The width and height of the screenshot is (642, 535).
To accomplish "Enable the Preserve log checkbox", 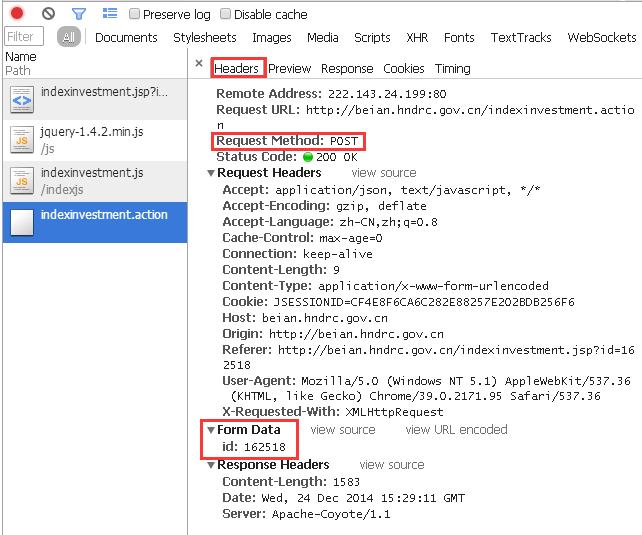I will tap(135, 15).
